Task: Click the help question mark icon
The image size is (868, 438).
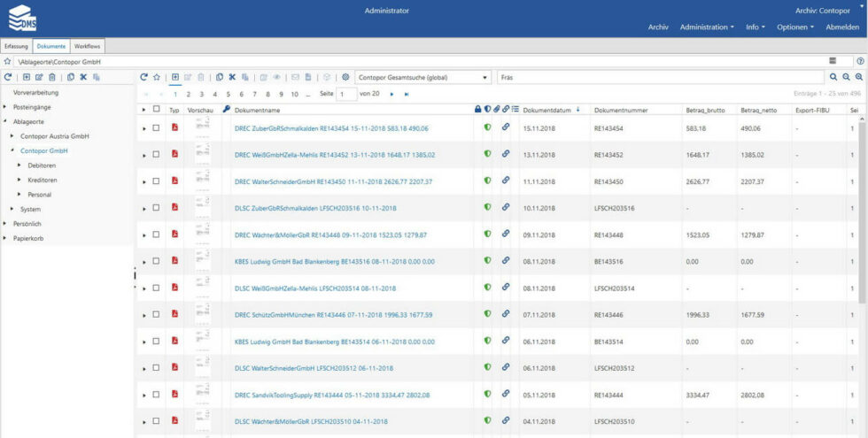Action: [x=860, y=61]
